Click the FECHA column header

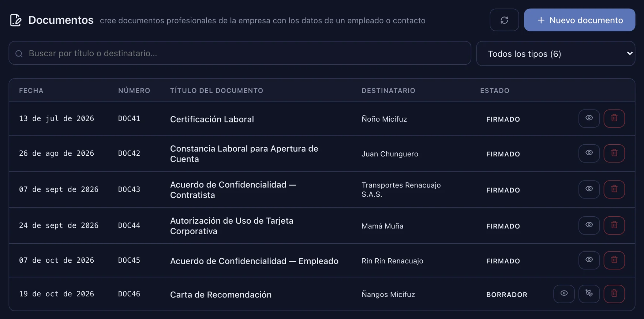tap(31, 91)
